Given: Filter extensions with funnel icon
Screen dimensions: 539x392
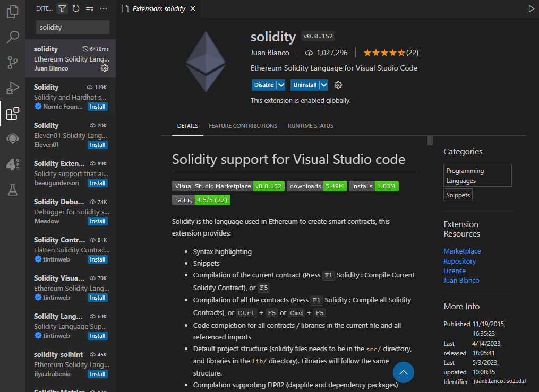Looking at the screenshot, I should click(x=62, y=8).
